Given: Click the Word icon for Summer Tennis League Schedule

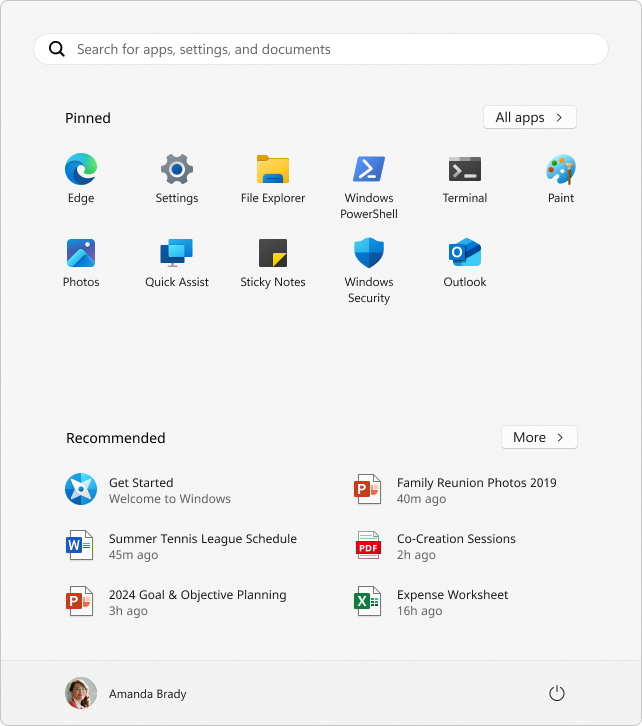Looking at the screenshot, I should [79, 545].
